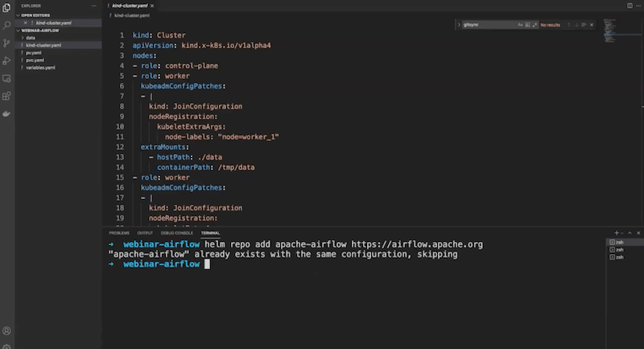644x349 pixels.
Task: Open the Remote Explorer view
Action: (x=6, y=78)
